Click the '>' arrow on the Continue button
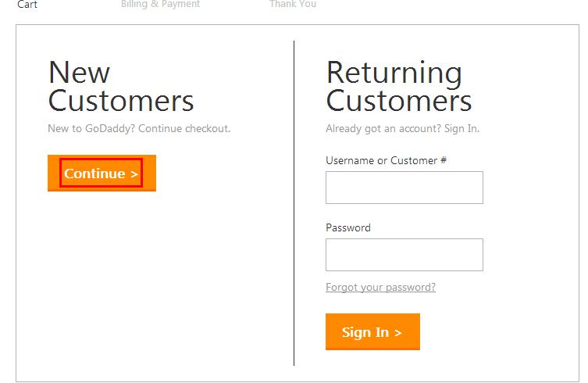 click(134, 174)
